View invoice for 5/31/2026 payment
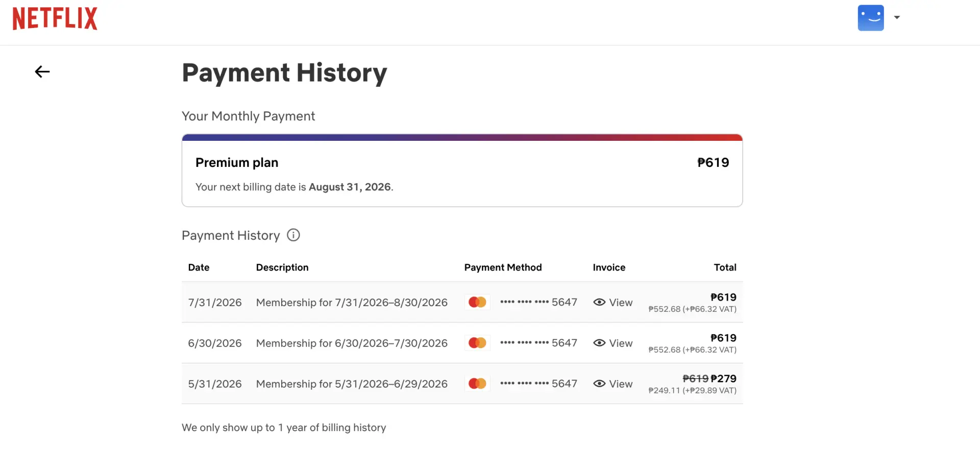 click(x=613, y=384)
